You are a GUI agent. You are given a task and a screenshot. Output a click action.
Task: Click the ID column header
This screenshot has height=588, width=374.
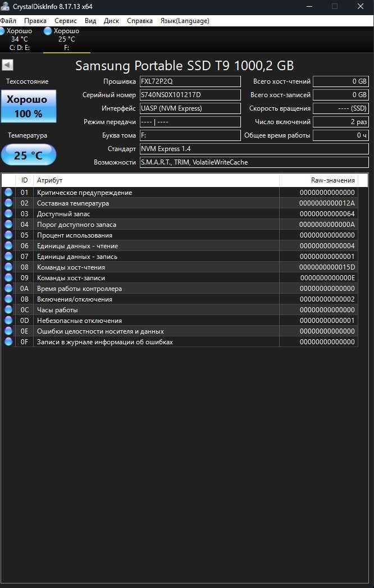coord(24,180)
